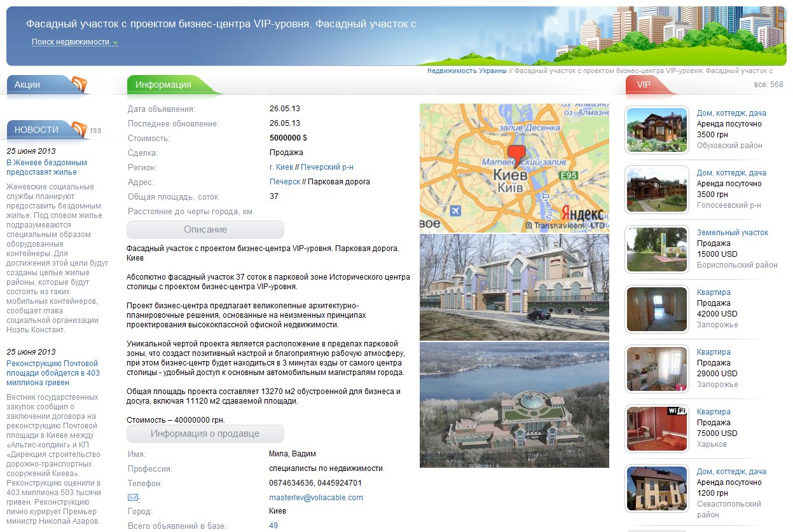Open the Земельный участок listing link
The height and width of the screenshot is (532, 793).
pos(732,233)
